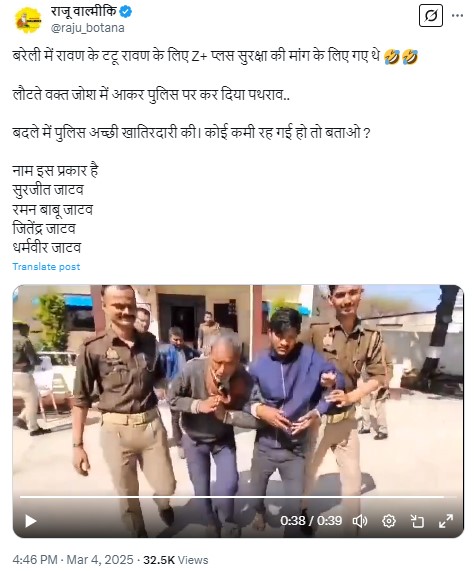Click the 4:46 PM timestamp link

tap(35, 560)
